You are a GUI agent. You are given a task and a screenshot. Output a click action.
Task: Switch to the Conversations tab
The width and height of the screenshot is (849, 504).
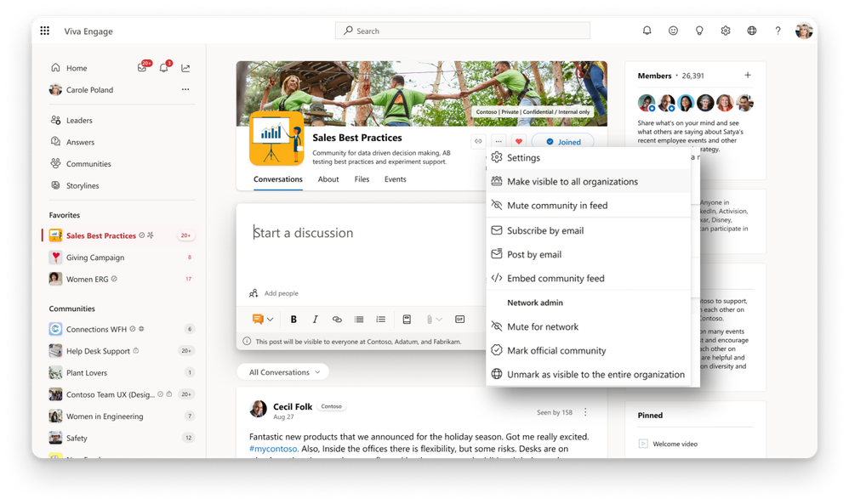(278, 179)
